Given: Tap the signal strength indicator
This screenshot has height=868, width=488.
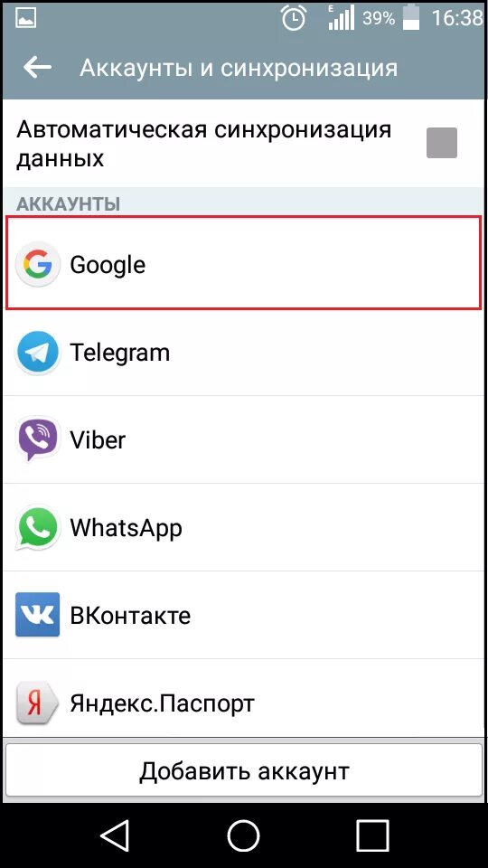Looking at the screenshot, I should click(x=341, y=18).
